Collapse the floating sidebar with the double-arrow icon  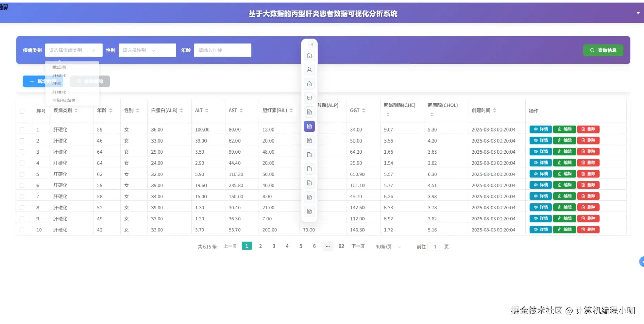click(312, 44)
